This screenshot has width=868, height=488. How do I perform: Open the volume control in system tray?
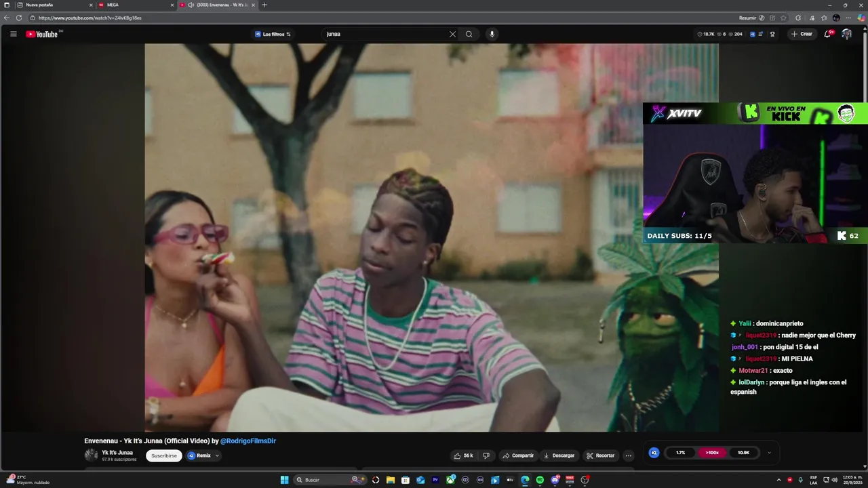click(x=834, y=480)
